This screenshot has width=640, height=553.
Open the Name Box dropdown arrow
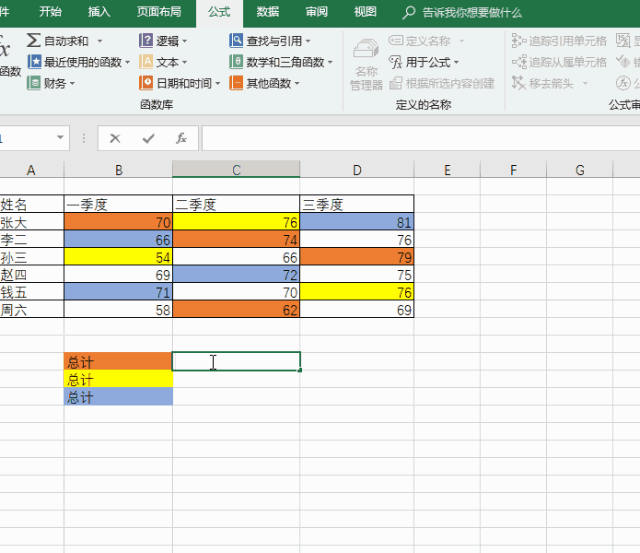pos(61,138)
